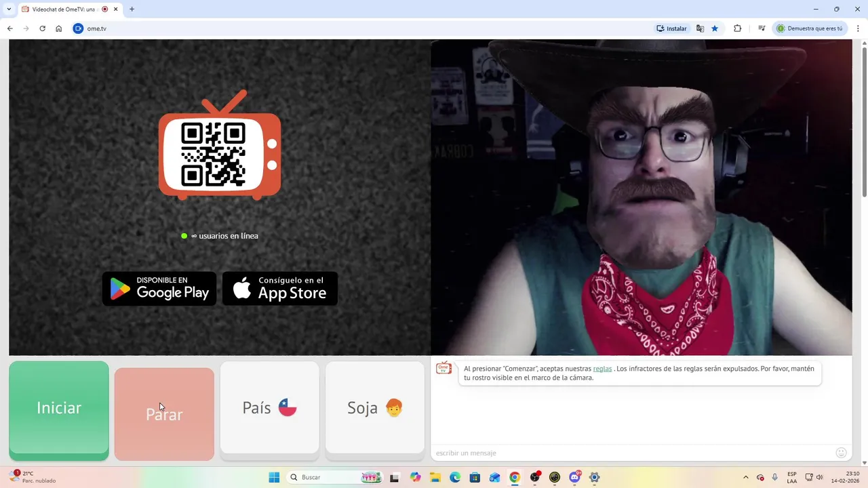Click the webcam video preview
The width and height of the screenshot is (868, 488).
pos(642,197)
